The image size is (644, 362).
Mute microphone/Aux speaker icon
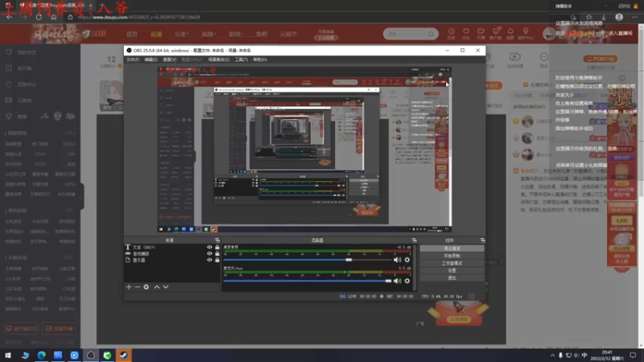pos(397,281)
